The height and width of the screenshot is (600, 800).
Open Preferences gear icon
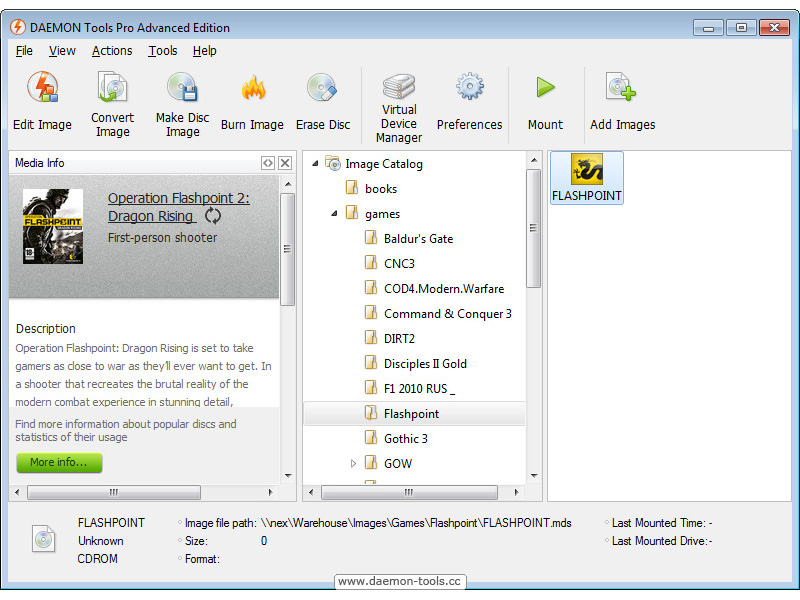click(x=469, y=87)
